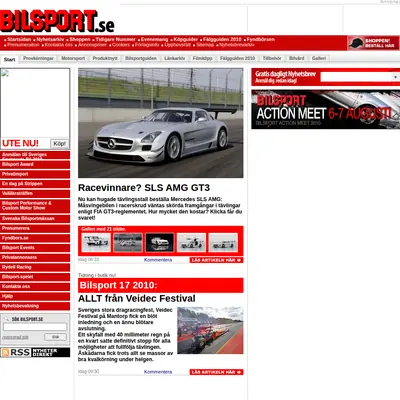
Task: Open Fälgguiden 2010 tab
Action: pos(237,58)
